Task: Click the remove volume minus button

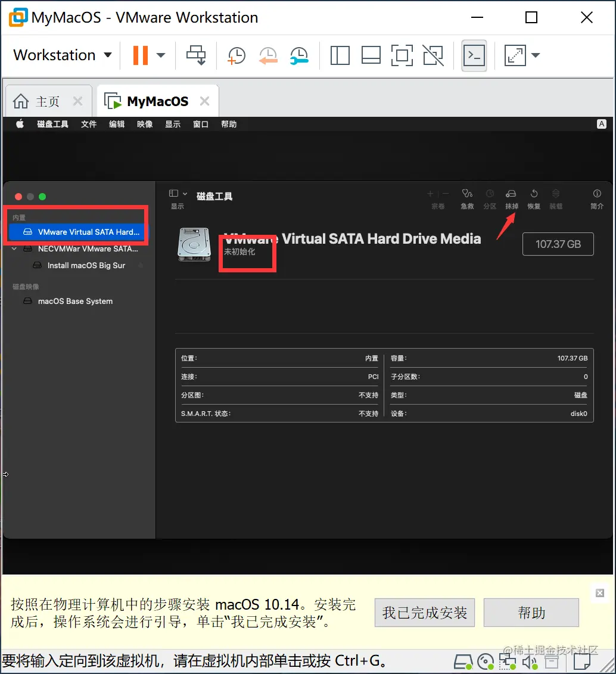Action: coord(446,194)
